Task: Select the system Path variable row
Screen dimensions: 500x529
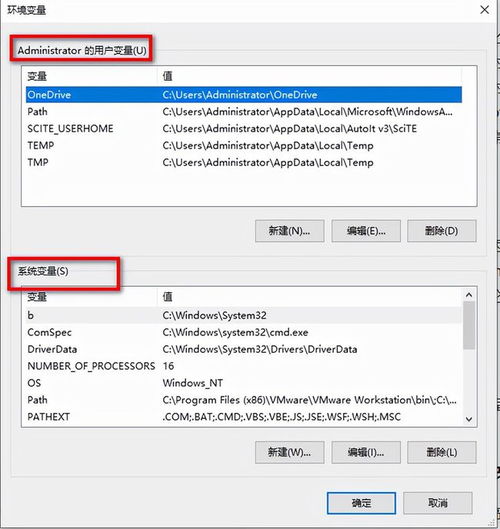Action: (x=244, y=400)
